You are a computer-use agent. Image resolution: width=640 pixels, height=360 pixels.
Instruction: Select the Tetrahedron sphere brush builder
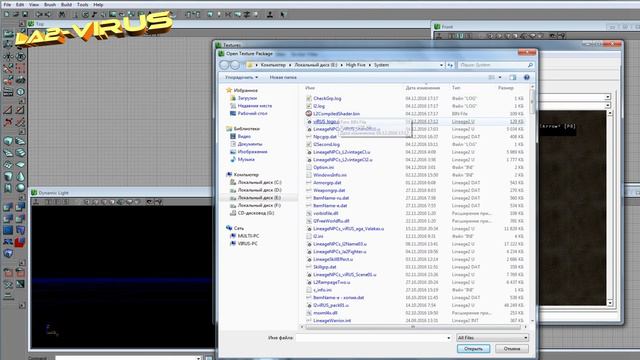coord(20,188)
